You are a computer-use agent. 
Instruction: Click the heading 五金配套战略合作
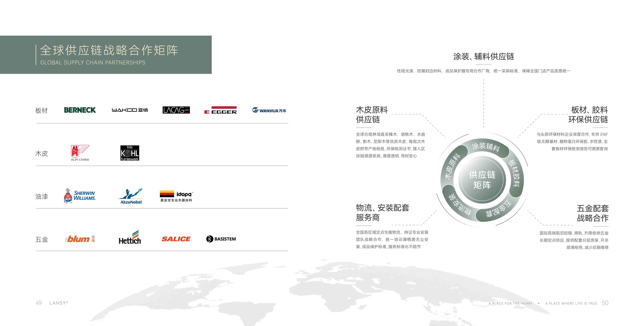click(x=593, y=213)
